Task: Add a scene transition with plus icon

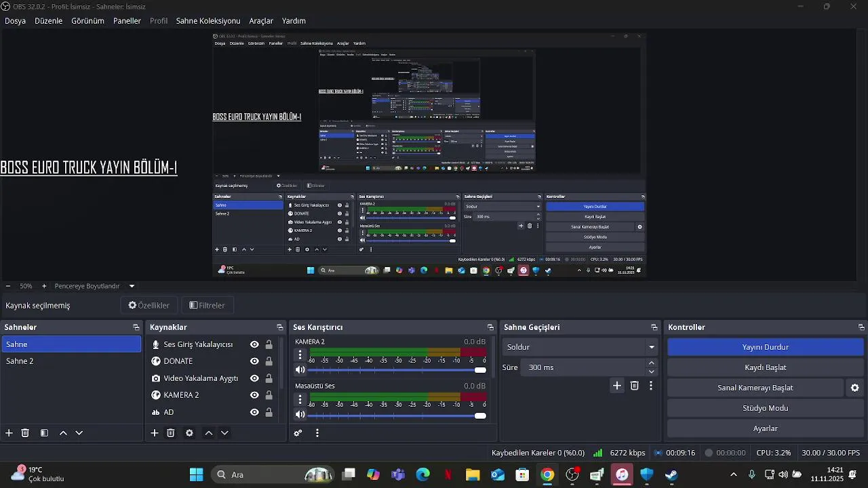Action: (x=617, y=386)
